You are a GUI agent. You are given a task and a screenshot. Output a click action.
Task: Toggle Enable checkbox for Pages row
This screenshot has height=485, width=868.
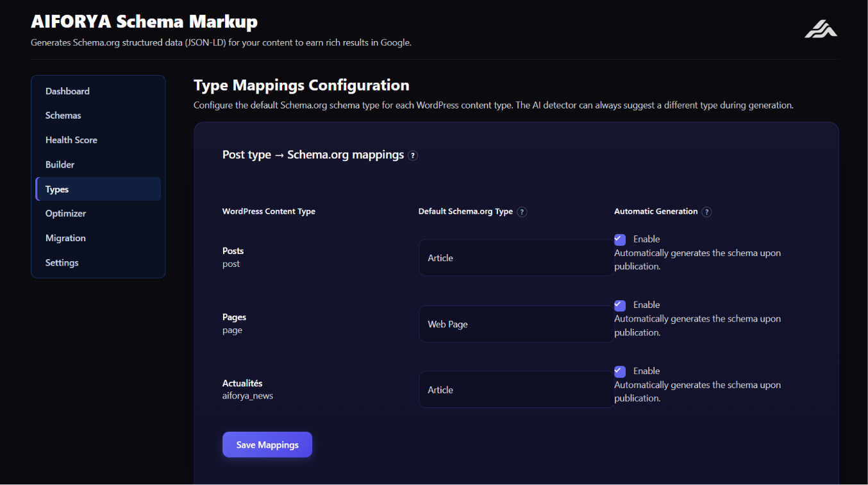pos(620,305)
